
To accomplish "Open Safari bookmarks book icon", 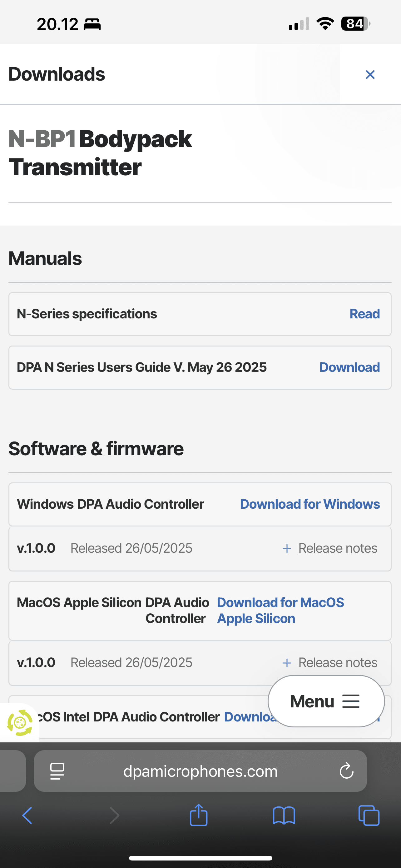I will (284, 816).
